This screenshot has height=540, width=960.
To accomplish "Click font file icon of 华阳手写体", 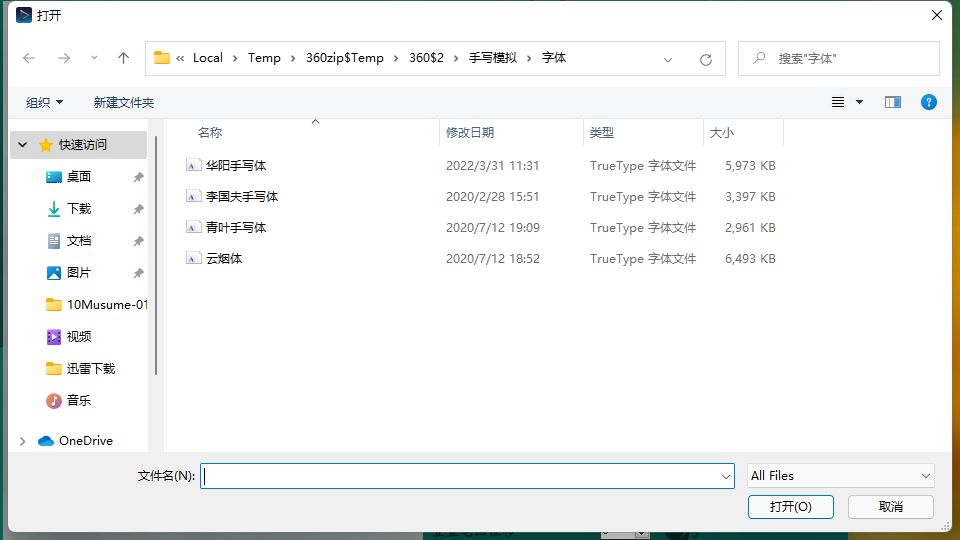I will tap(193, 165).
